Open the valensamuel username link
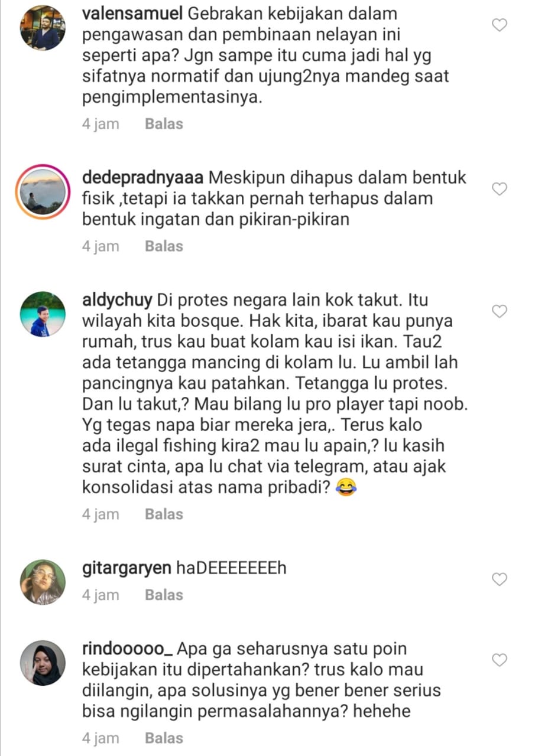Viewport: 535px width, 756px height. [132, 14]
